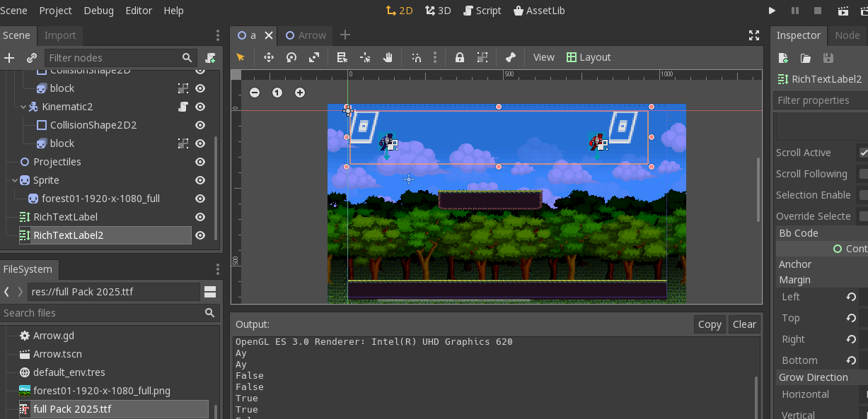Toggle visibility of RichTextLabel2 node
The width and height of the screenshot is (868, 419).
coord(200,235)
